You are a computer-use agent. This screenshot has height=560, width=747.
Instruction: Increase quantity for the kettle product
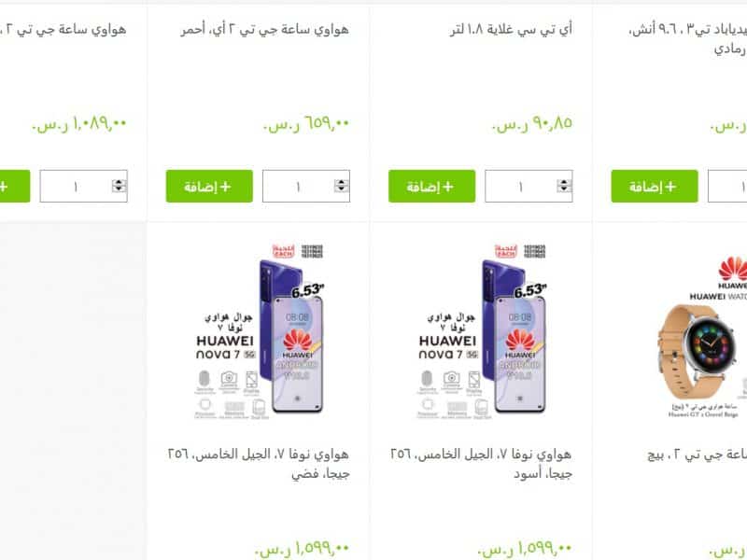(564, 182)
